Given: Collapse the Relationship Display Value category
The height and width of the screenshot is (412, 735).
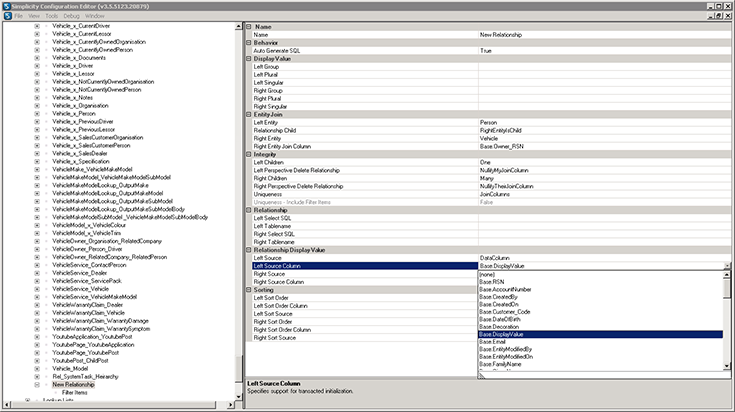Looking at the screenshot, I should pos(249,250).
